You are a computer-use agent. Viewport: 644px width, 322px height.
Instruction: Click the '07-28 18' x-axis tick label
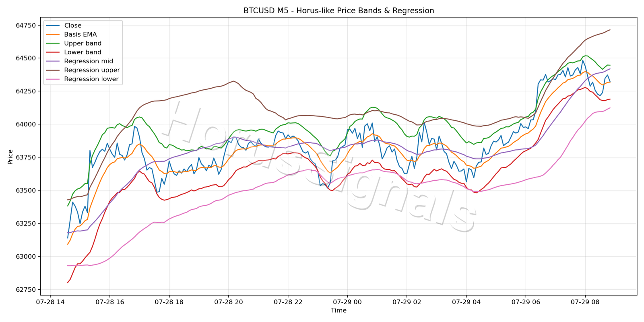(169, 301)
